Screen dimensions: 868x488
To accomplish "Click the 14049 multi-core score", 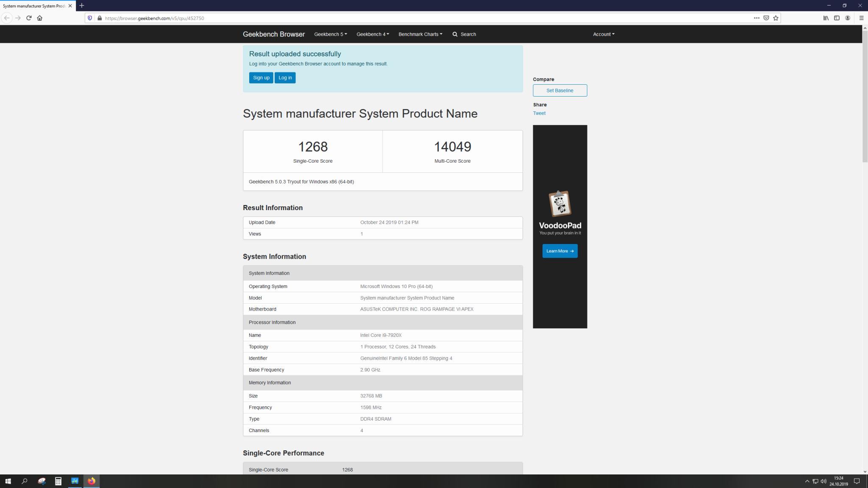I will 452,147.
